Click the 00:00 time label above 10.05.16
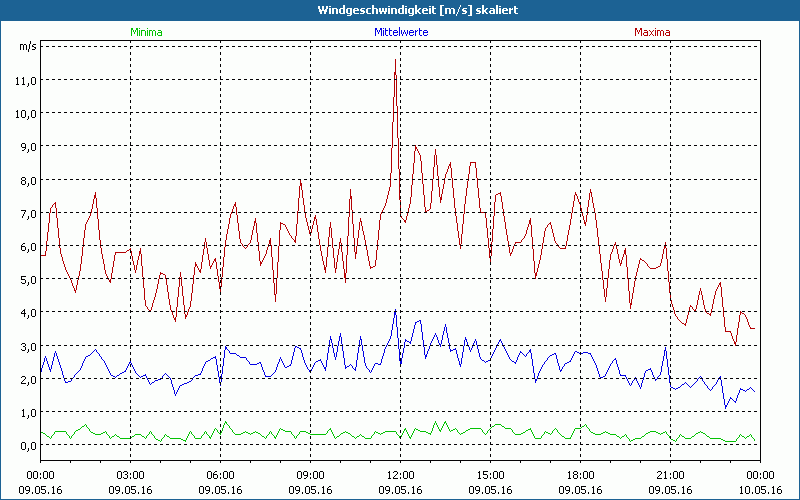The width and height of the screenshot is (800, 500). 760,476
